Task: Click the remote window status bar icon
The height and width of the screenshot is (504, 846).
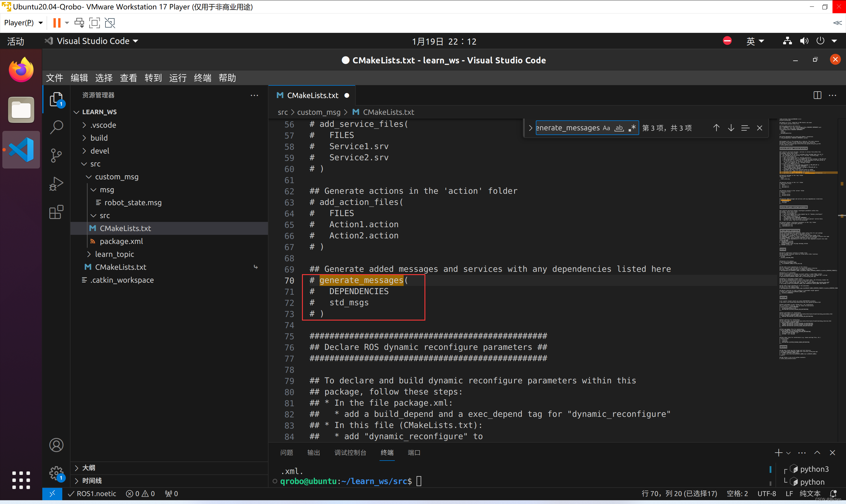Action: [52, 493]
